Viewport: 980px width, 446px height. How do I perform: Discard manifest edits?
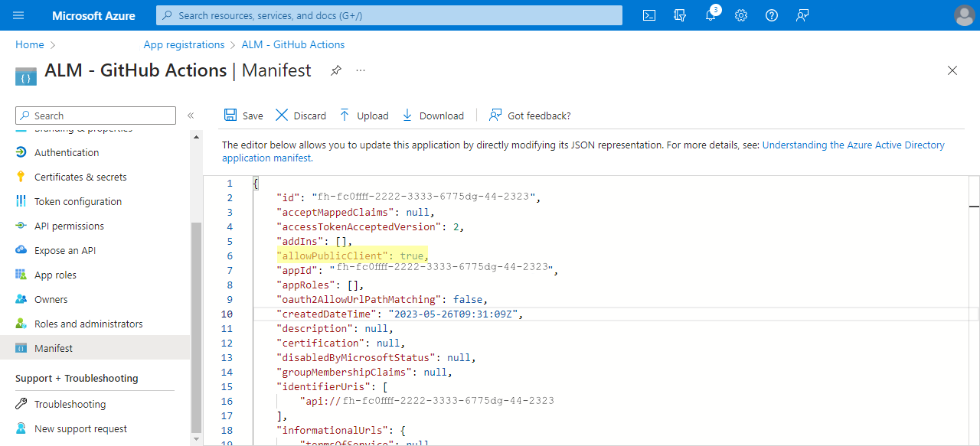pyautogui.click(x=301, y=115)
